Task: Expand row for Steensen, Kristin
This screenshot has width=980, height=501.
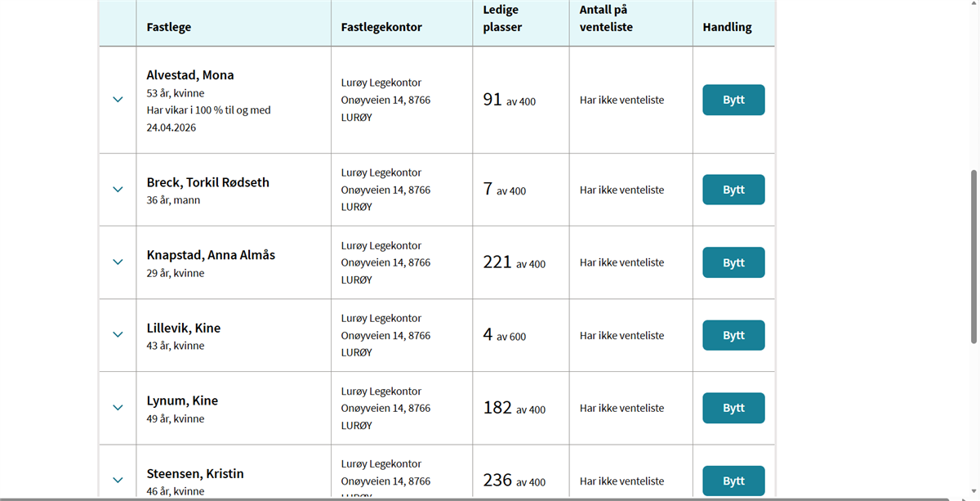Action: click(118, 481)
